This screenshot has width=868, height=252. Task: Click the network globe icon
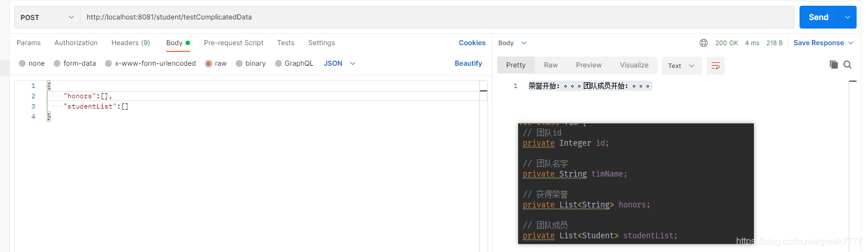704,43
